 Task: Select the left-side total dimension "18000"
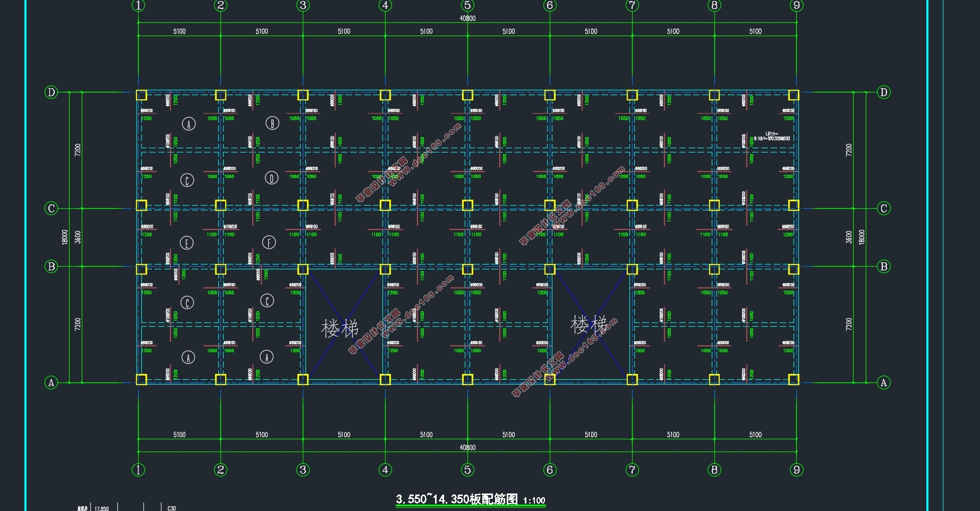point(65,237)
